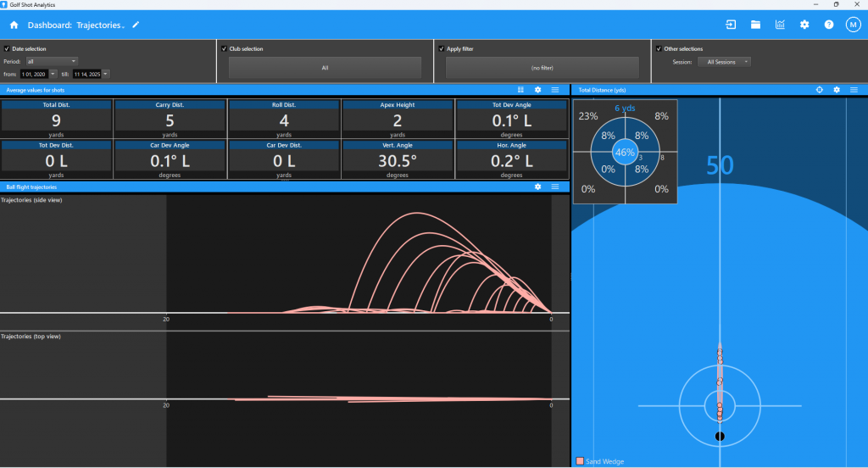Click the import shots icon in header
The width and height of the screenshot is (868, 468).
tap(731, 25)
